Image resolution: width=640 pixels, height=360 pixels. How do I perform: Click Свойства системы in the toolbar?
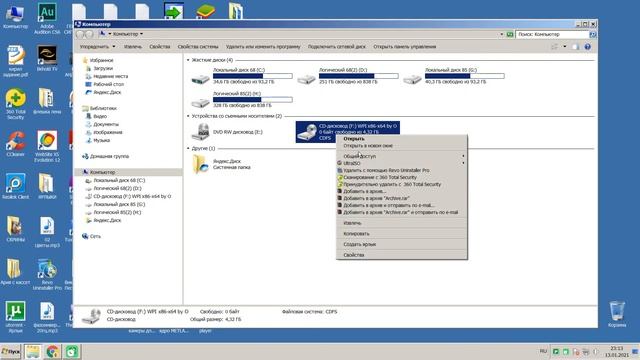coord(198,47)
